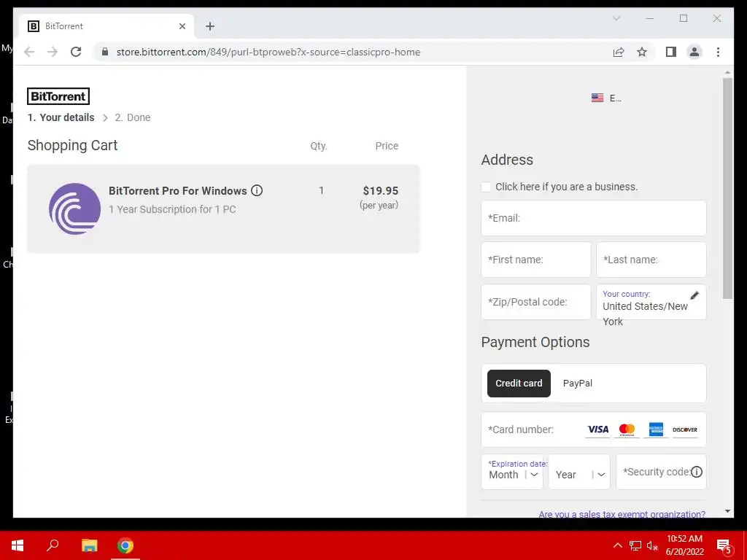The width and height of the screenshot is (747, 560).
Task: Select the BitTorrent browser tab
Action: click(107, 26)
